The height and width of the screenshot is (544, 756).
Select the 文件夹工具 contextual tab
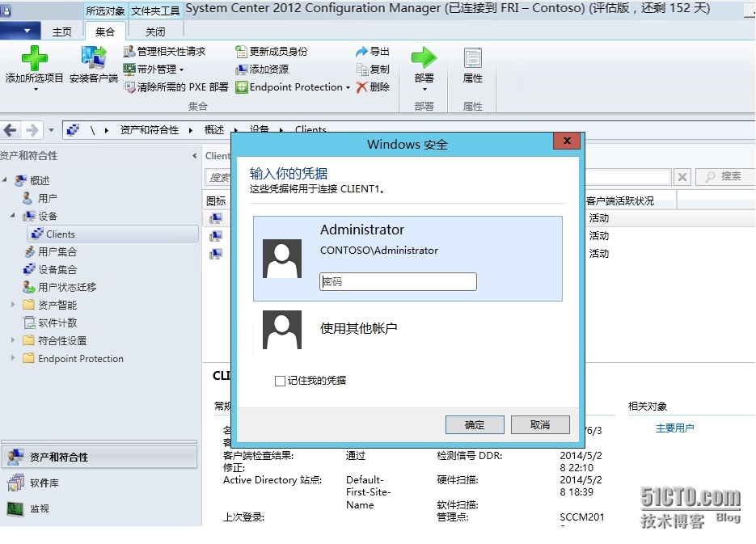(x=155, y=11)
